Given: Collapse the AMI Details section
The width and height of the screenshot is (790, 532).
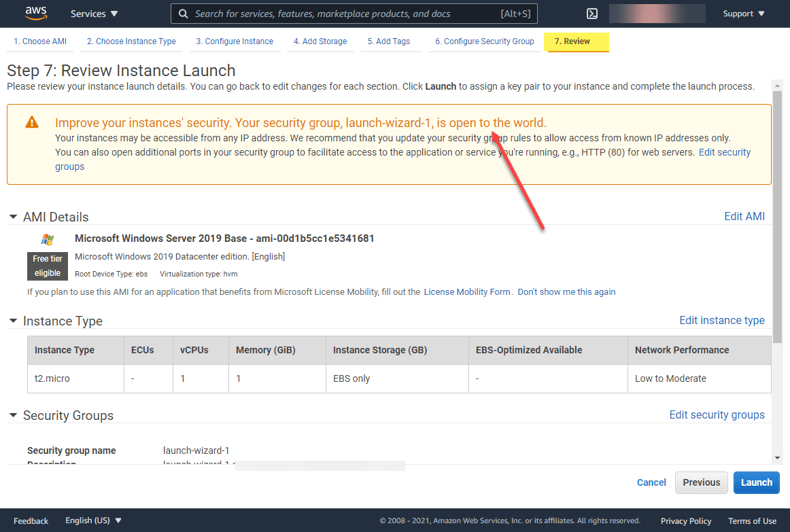Looking at the screenshot, I should [13, 217].
